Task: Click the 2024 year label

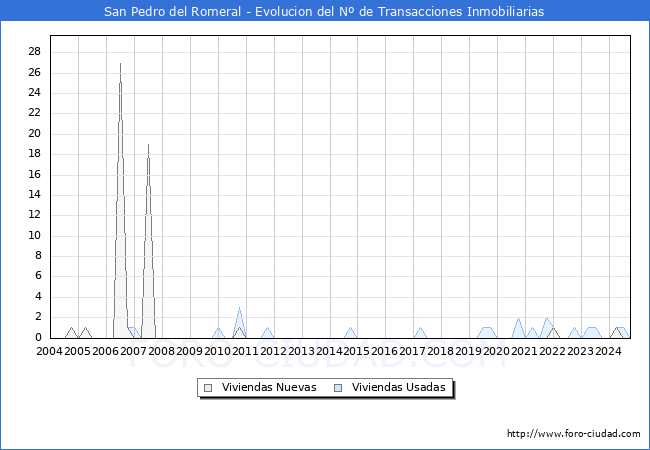Action: tap(609, 351)
